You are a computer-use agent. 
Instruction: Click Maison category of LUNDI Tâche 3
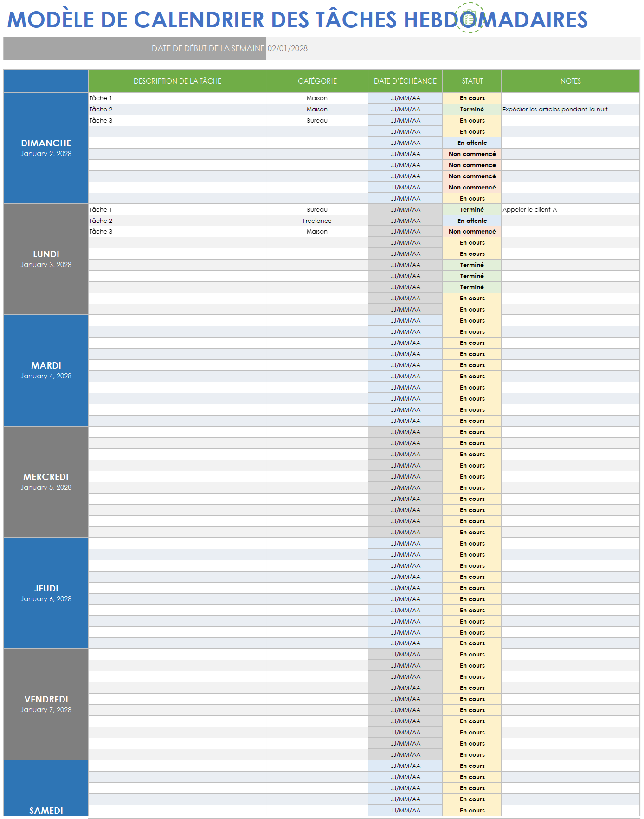[317, 231]
